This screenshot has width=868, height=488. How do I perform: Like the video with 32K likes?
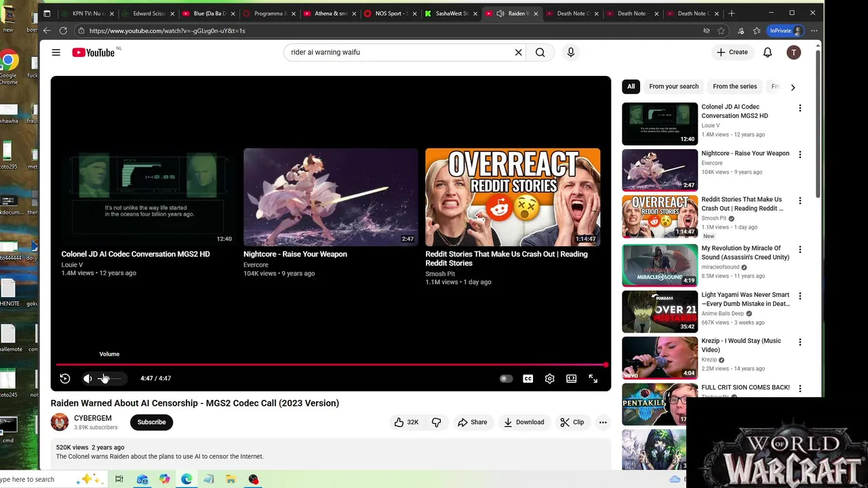(406, 422)
